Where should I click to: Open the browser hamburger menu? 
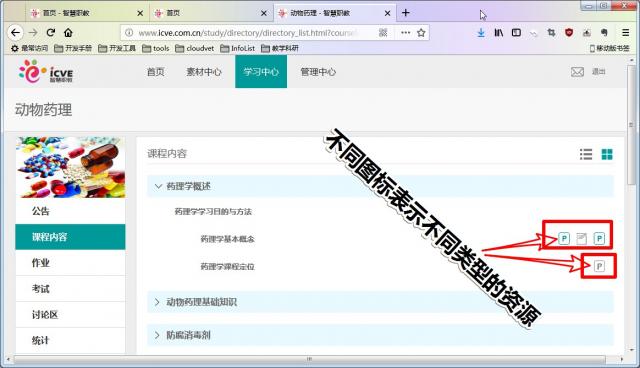625,33
